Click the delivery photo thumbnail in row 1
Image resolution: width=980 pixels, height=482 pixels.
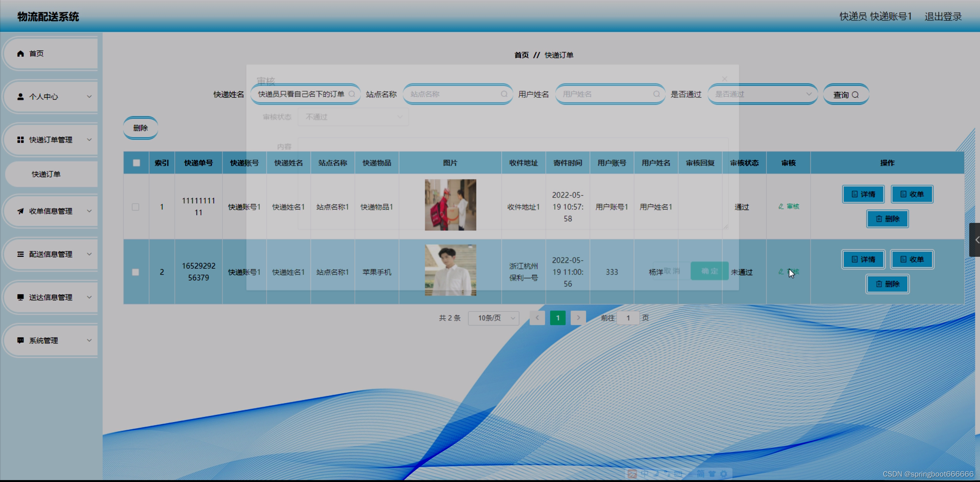click(x=450, y=205)
